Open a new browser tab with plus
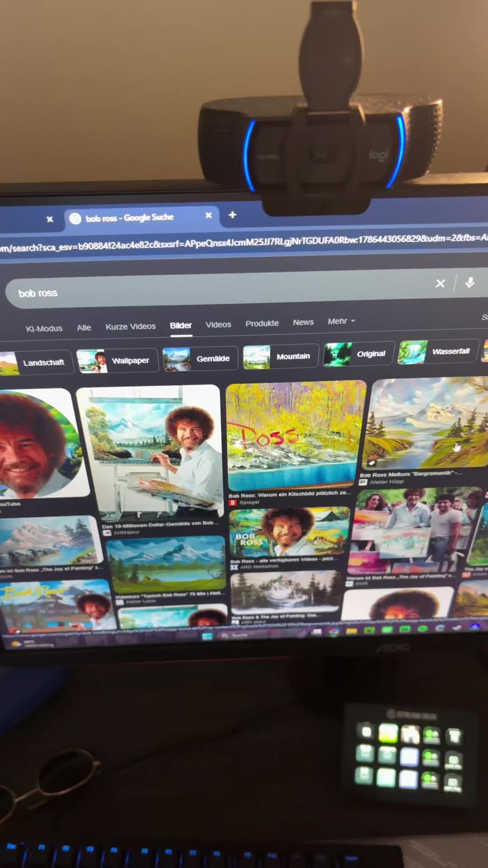 coord(232,215)
